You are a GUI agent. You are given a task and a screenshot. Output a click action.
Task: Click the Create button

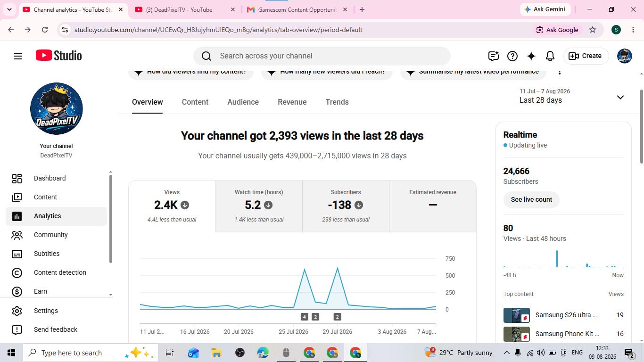[586, 56]
